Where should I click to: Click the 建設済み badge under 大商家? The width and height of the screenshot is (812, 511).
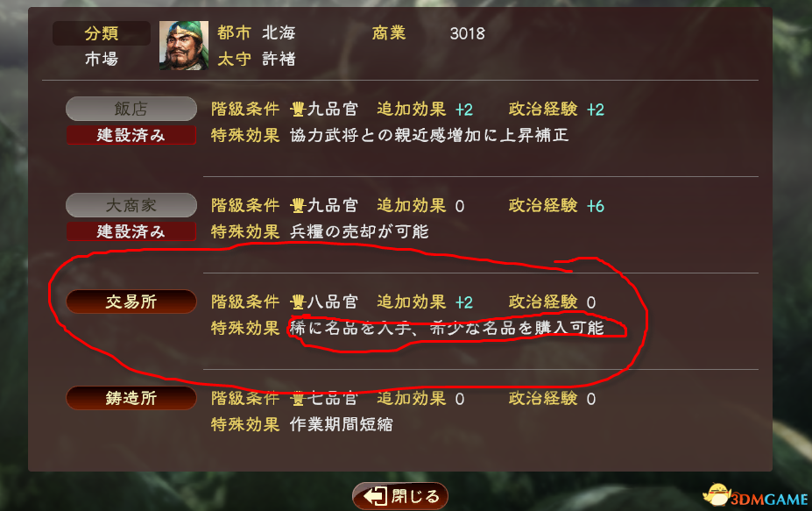(131, 231)
